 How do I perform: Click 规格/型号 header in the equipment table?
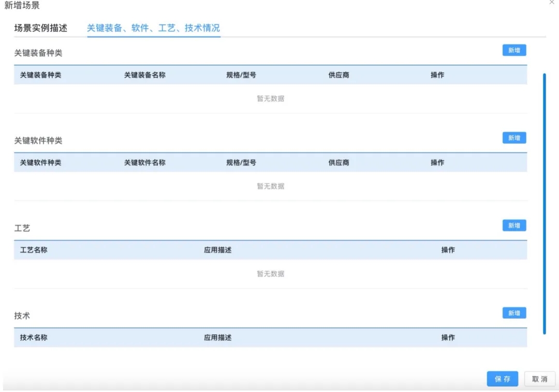click(x=241, y=75)
